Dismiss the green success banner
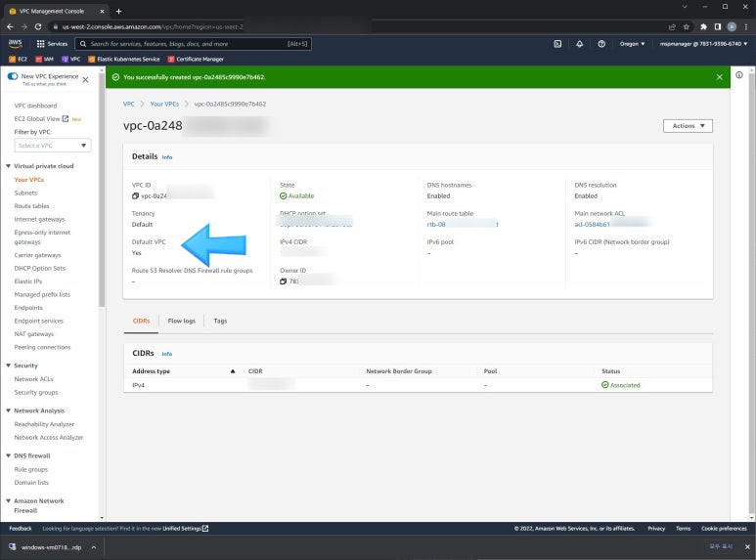The image size is (756, 560). click(x=720, y=76)
